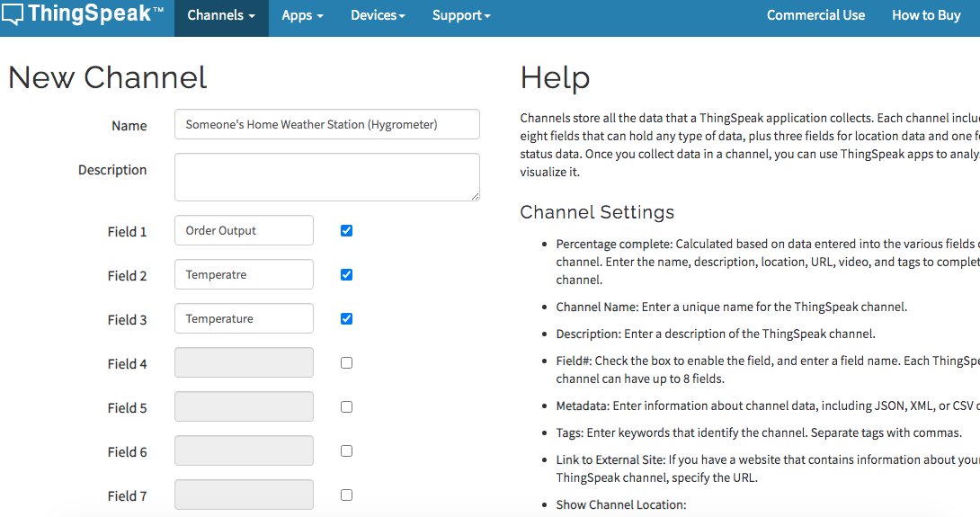
Task: Enable the Field 4 checkbox
Action: tap(347, 363)
